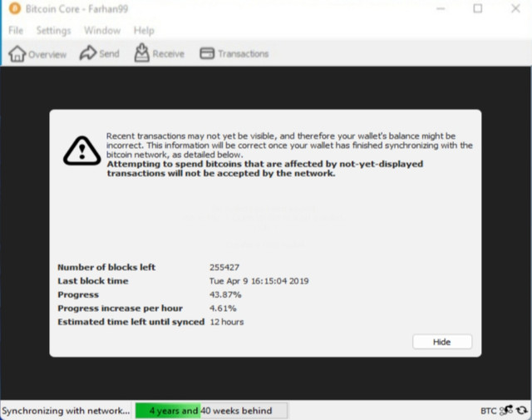This screenshot has height=420, width=532.
Task: Click the last block time value
Action: [259, 281]
